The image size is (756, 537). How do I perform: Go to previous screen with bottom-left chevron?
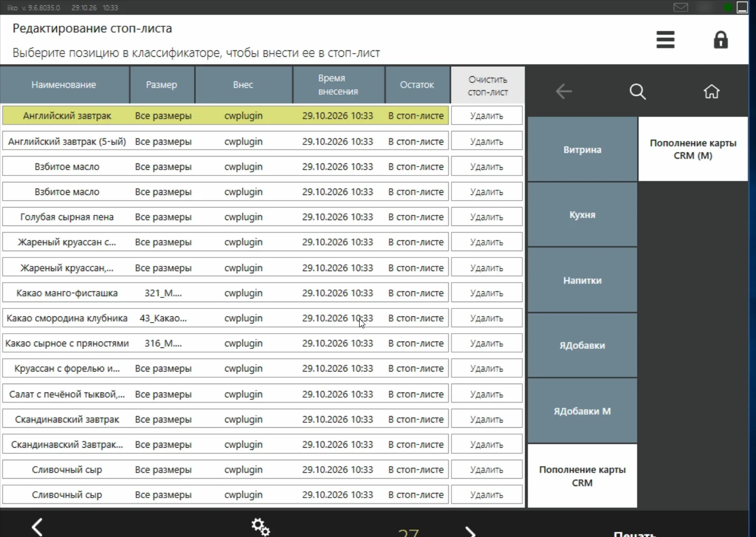point(37,527)
